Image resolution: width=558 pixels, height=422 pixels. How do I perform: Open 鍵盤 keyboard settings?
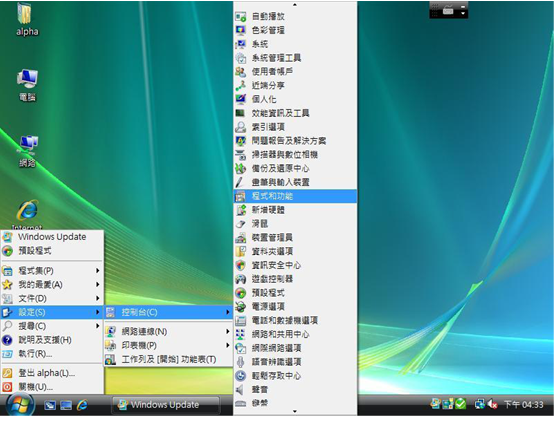(295, 403)
